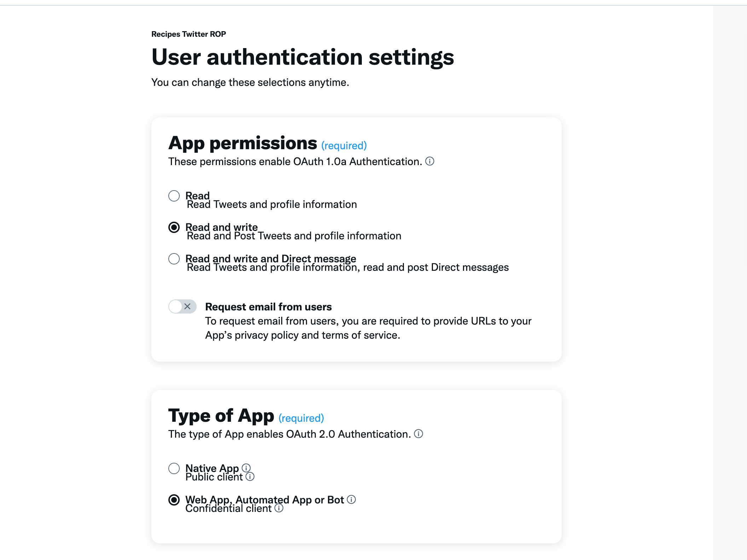This screenshot has height=560, width=747.
Task: Click info icon next to Public client
Action: tap(250, 477)
